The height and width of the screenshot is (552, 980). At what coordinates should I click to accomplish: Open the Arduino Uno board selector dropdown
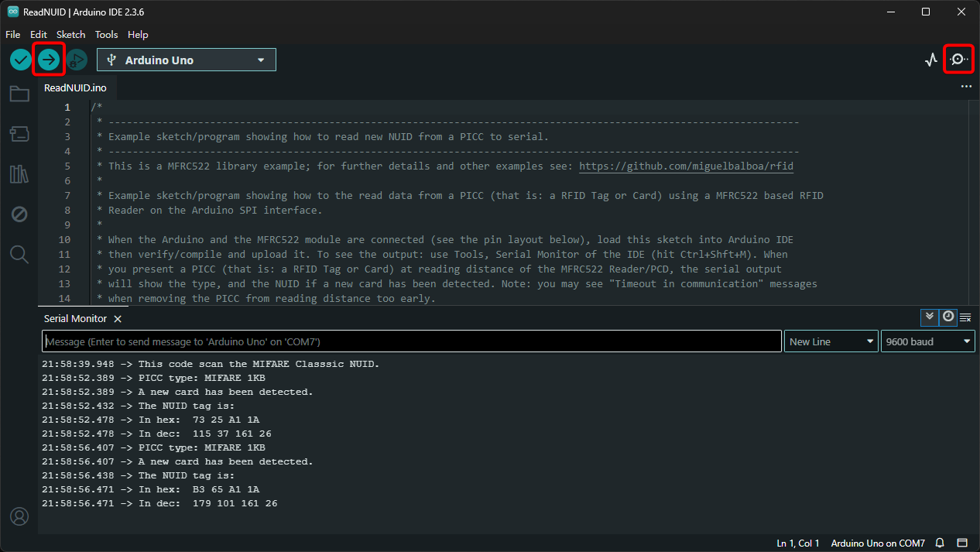pyautogui.click(x=186, y=59)
